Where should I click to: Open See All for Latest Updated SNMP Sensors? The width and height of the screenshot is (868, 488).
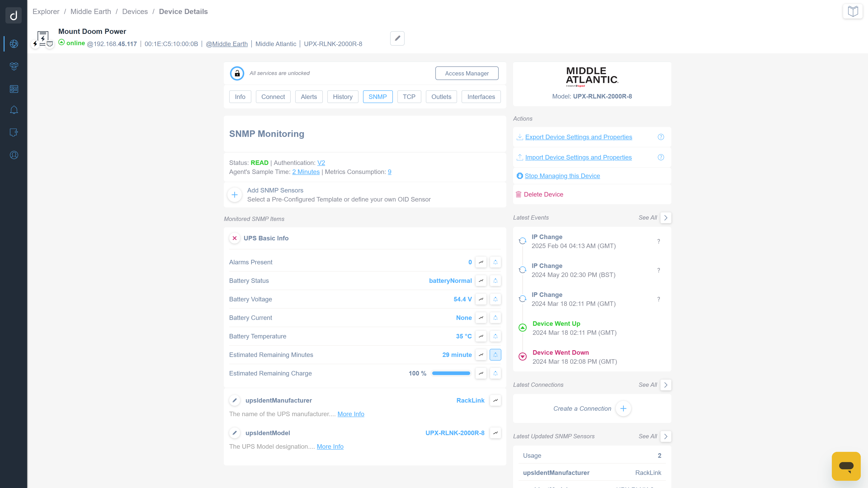click(x=665, y=436)
